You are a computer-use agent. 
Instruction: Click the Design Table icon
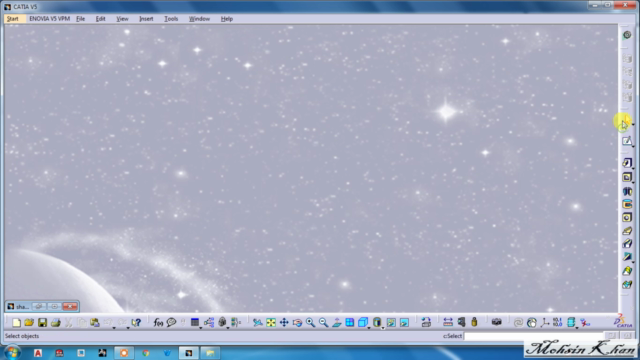pos(195,322)
